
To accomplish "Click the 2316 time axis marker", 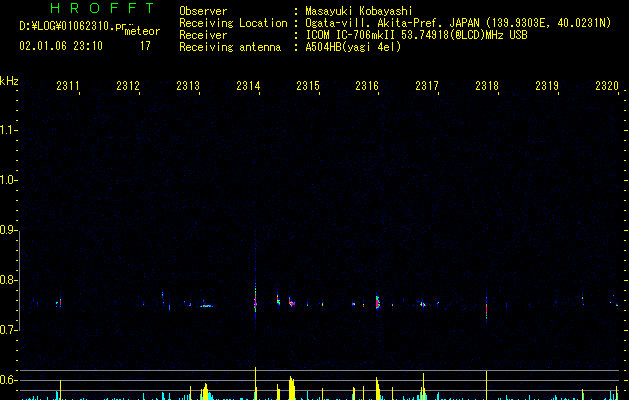I will point(367,86).
